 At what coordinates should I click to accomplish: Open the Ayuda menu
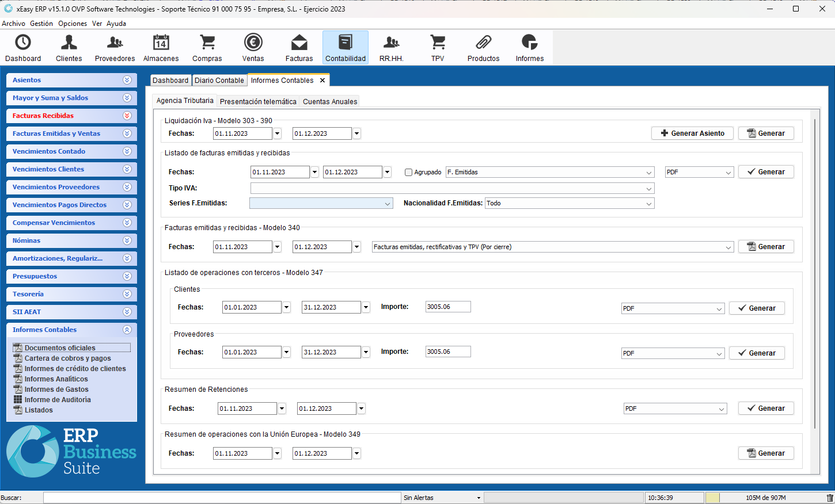(116, 24)
